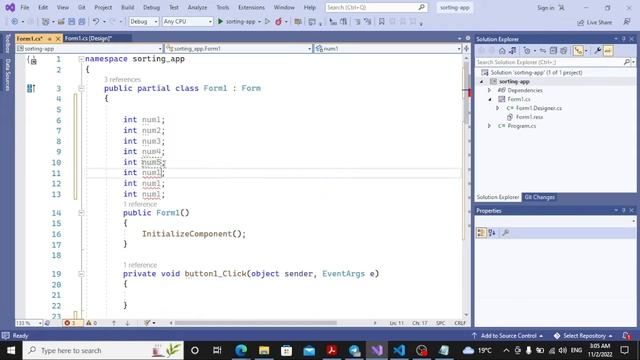Screen dimensions: 640x360
Task: Click the Properties wrench icon in Solution Explorer
Action: pyautogui.click(x=598, y=51)
